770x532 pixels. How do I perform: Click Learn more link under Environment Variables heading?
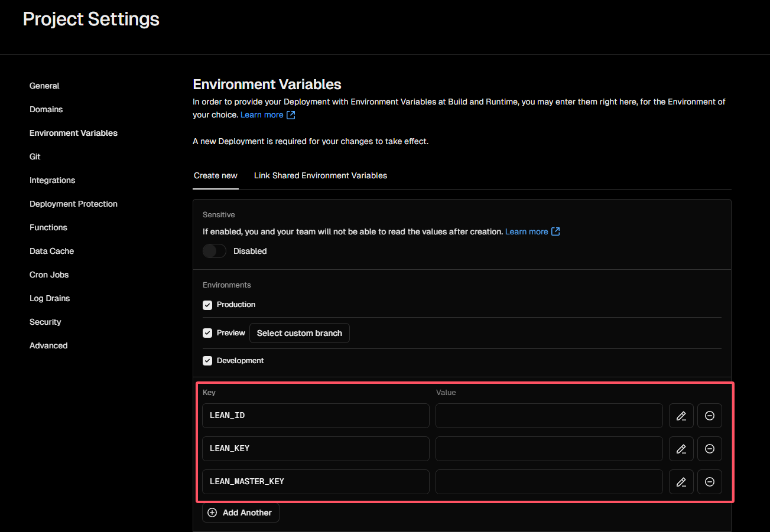261,115
